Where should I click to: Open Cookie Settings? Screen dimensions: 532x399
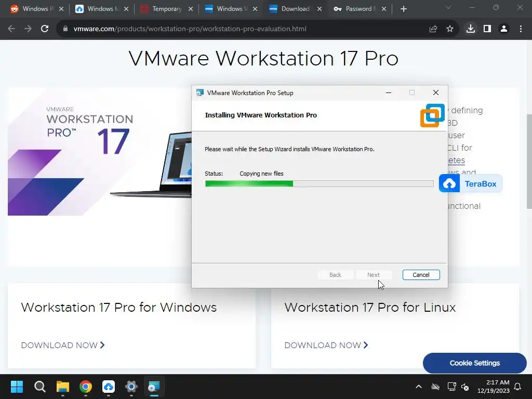point(475,363)
